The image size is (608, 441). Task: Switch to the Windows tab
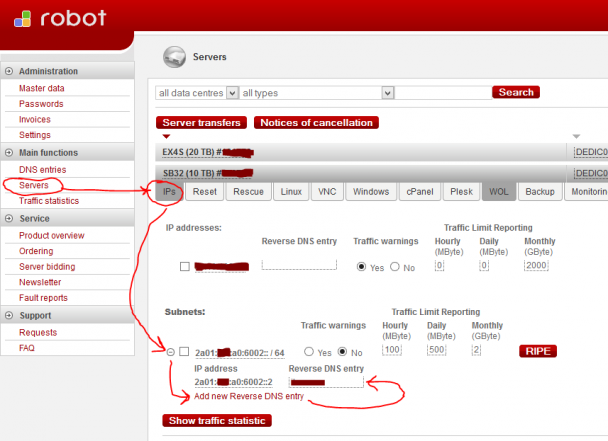(371, 192)
